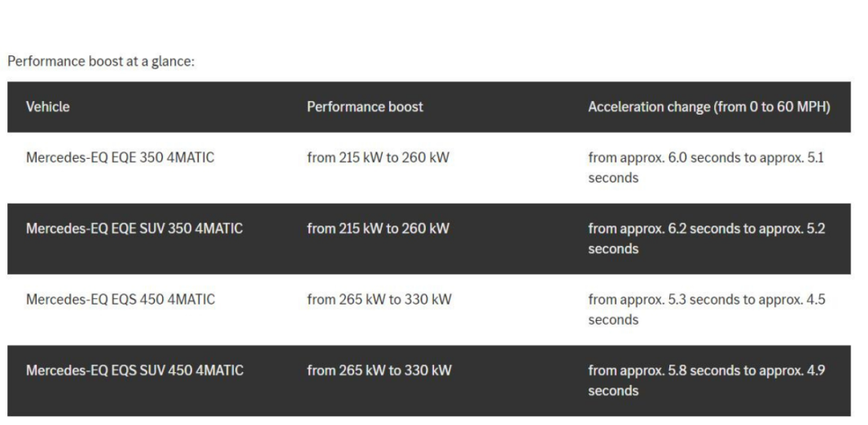Click the EQE SUV 350 power boost value
The image size is (868, 425).
378,229
